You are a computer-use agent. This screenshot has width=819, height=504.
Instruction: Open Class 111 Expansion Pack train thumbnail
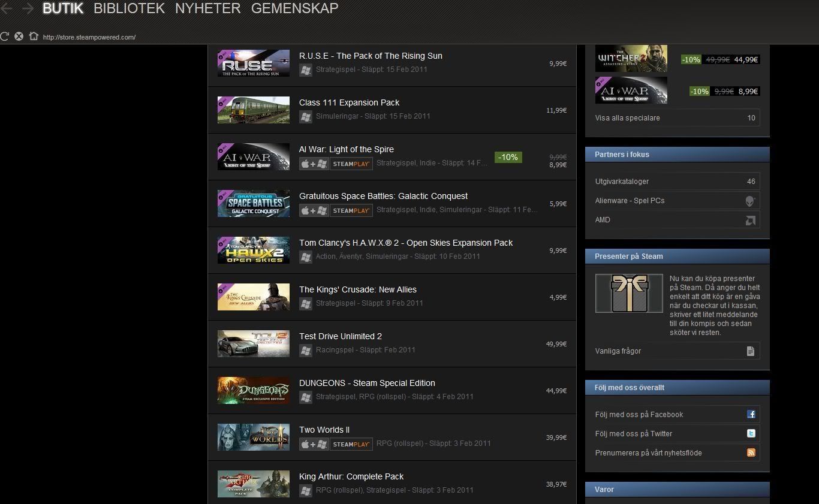tap(254, 110)
